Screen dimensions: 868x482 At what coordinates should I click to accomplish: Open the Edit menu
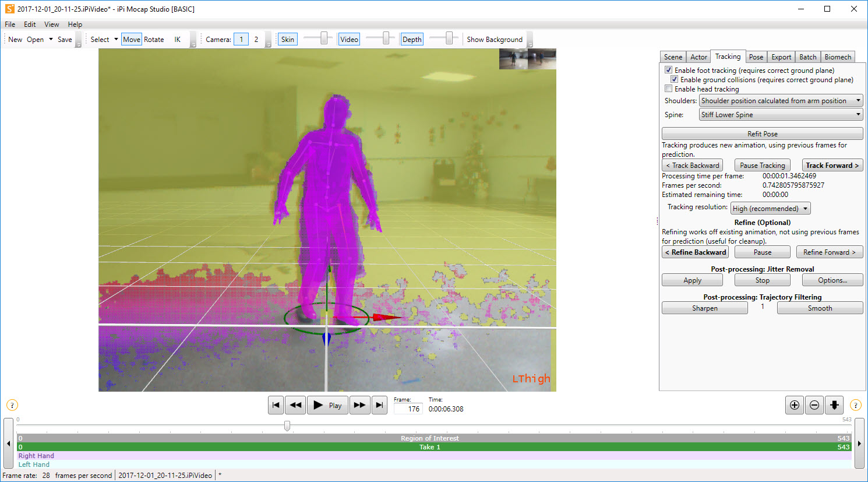point(30,24)
